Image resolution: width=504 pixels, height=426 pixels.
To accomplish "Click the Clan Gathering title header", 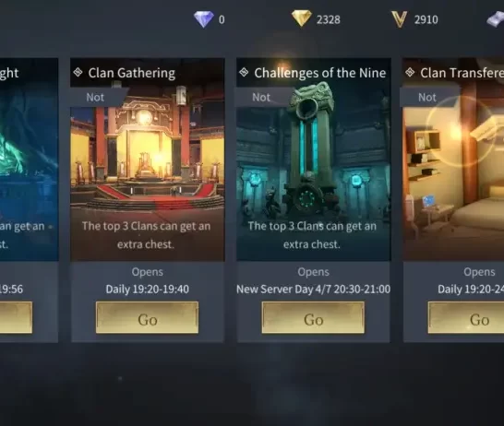I will click(x=132, y=73).
